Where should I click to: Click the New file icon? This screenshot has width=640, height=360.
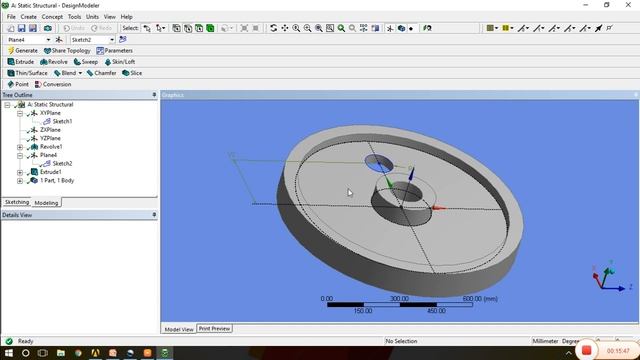11,28
